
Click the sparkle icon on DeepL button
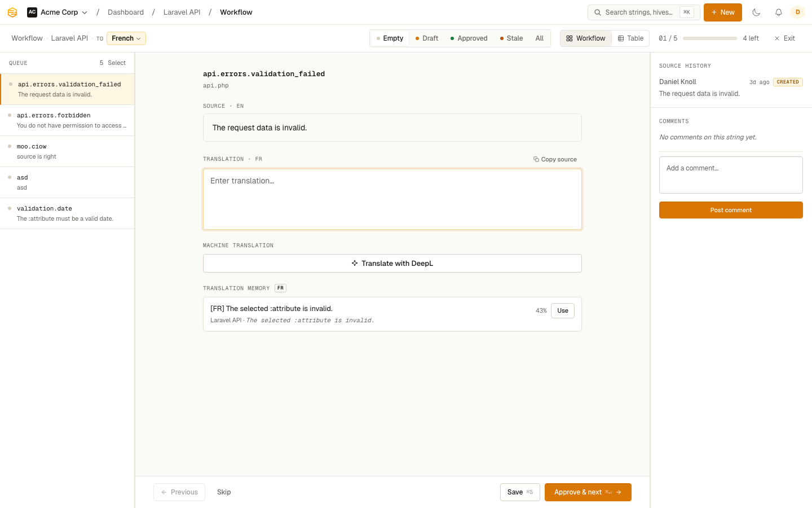(355, 264)
